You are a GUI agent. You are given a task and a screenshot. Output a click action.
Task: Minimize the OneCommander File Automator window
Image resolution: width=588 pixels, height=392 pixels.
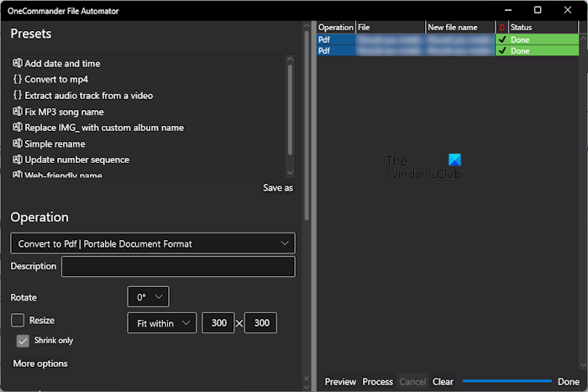(x=508, y=10)
